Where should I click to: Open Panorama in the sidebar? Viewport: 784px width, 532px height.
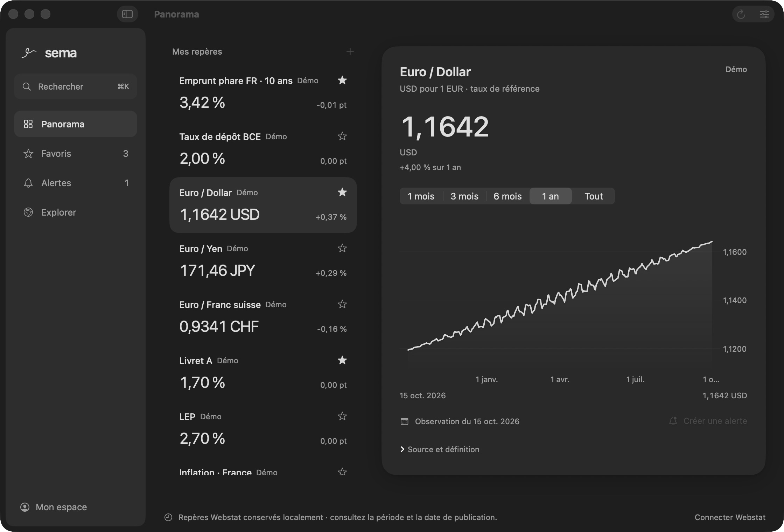(75, 124)
